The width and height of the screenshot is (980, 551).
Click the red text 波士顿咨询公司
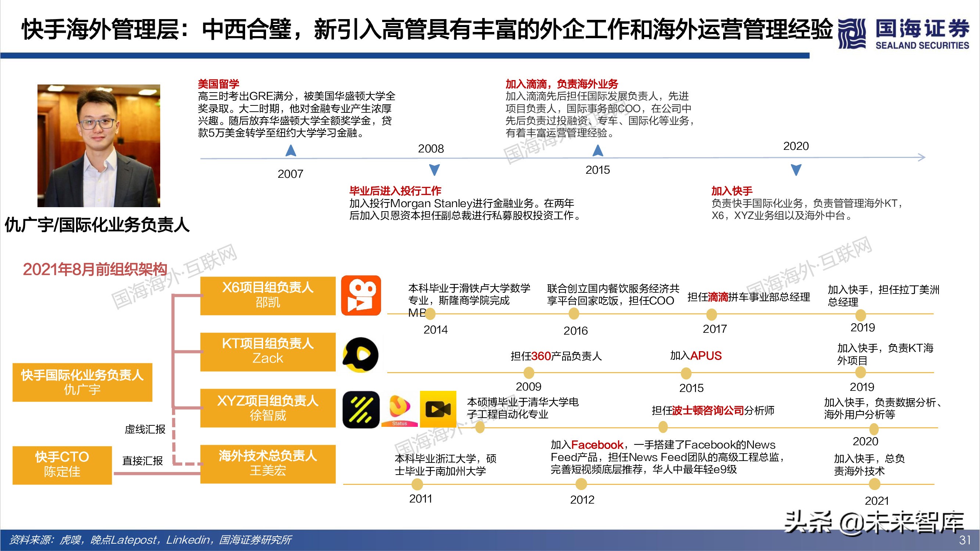(708, 410)
